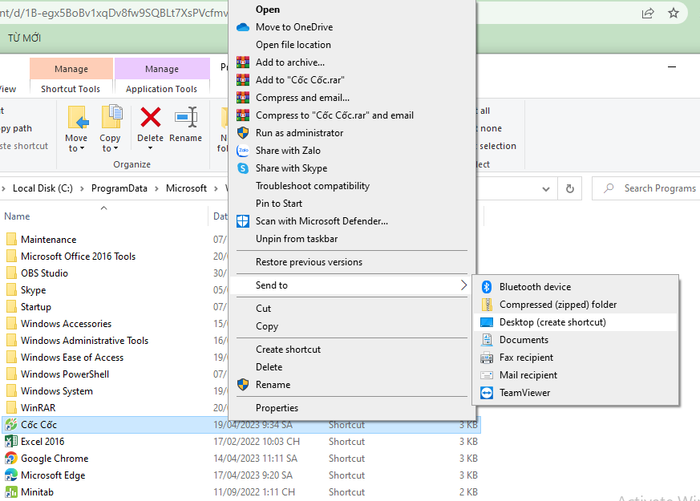Click the WinRAR icon beside Add to archive
The height and width of the screenshot is (501, 700).
click(x=243, y=63)
